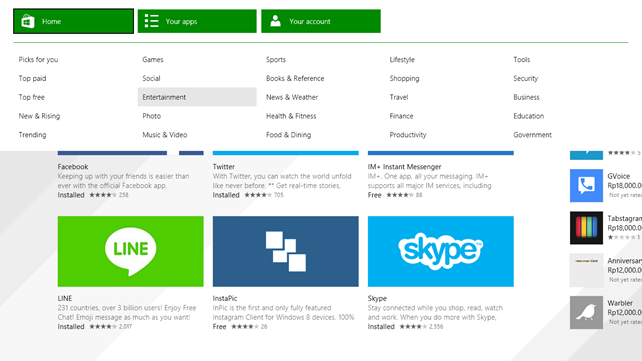
Task: Open the Tabstagram colorful stripes icon
Action: [x=586, y=228]
